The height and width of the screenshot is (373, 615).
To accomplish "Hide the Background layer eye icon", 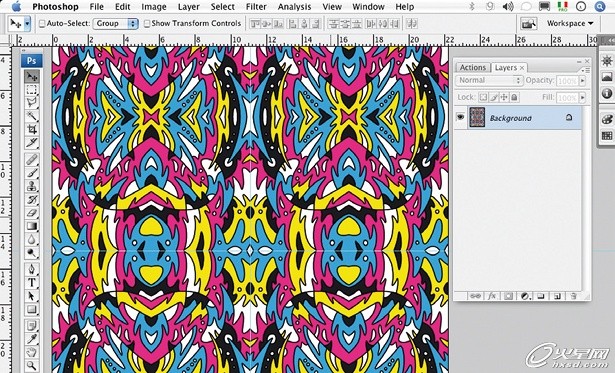I will click(x=460, y=117).
